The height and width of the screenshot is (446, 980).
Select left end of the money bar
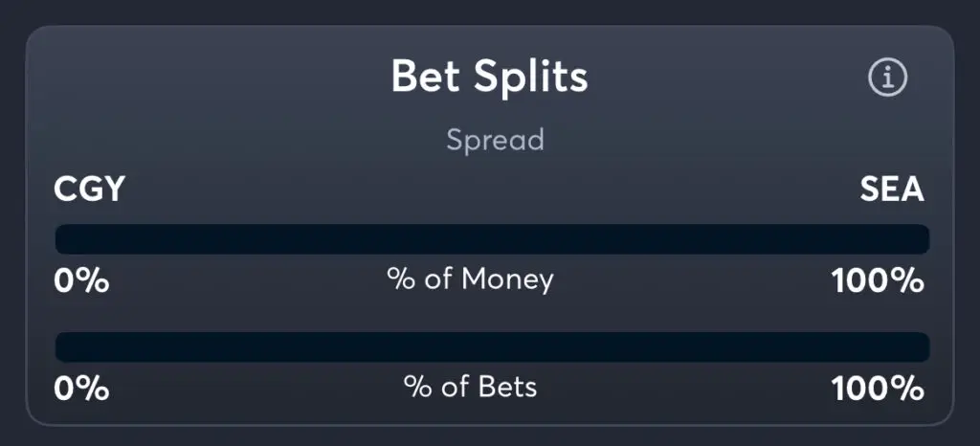[x=61, y=239]
